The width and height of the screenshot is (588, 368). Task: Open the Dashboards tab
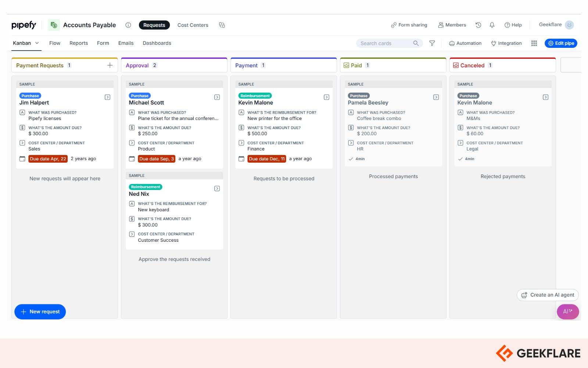[157, 43]
